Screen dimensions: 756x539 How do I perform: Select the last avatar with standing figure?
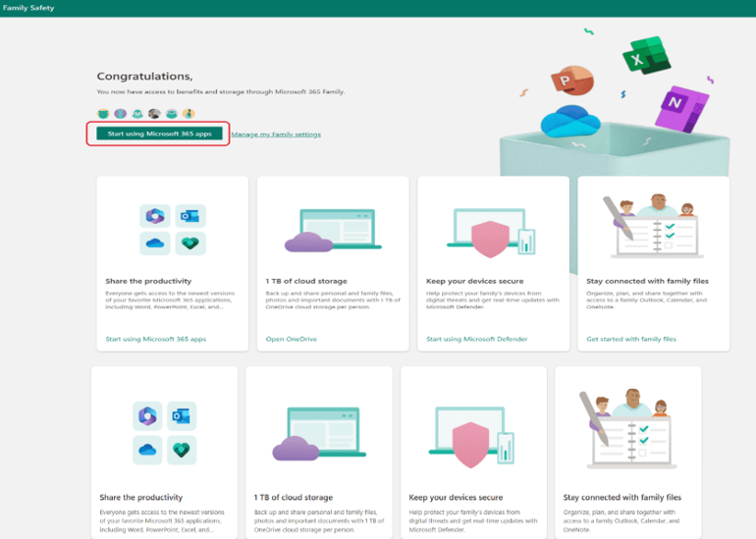[x=189, y=114]
